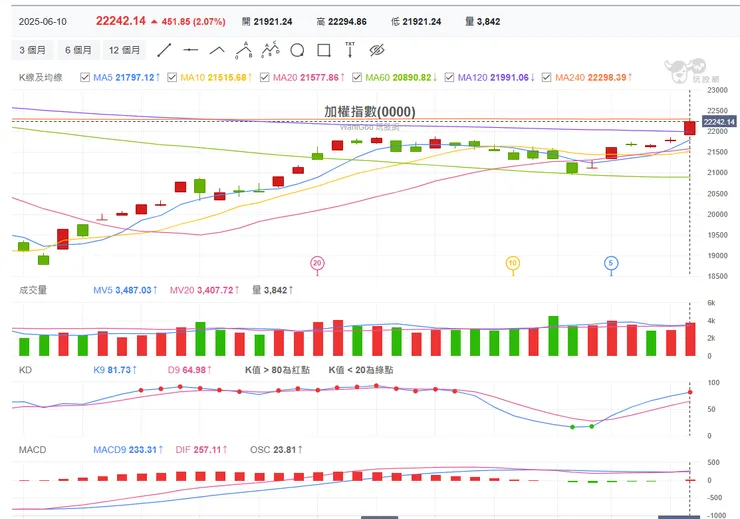Select the ABCD wave pattern tool

[270, 50]
